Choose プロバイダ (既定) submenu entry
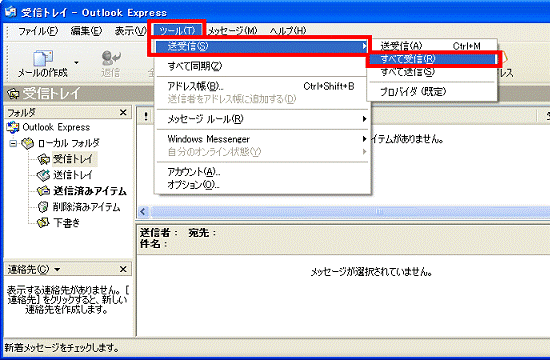The width and height of the screenshot is (550, 360). coord(432,92)
